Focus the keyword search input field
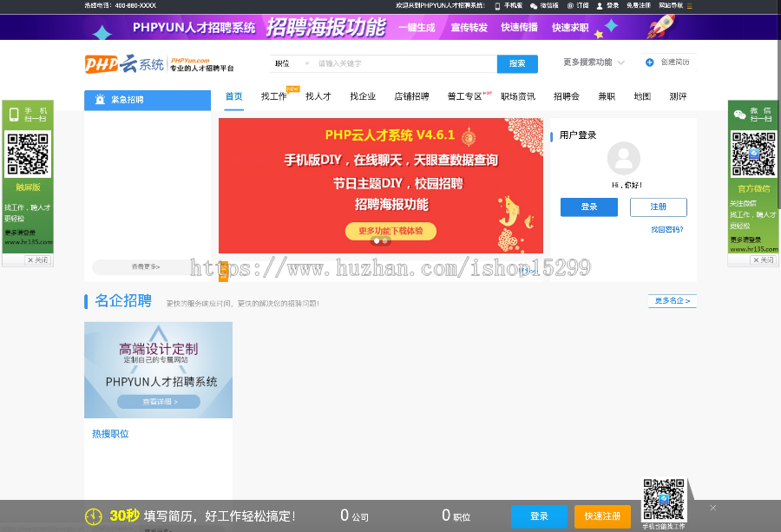 point(405,63)
